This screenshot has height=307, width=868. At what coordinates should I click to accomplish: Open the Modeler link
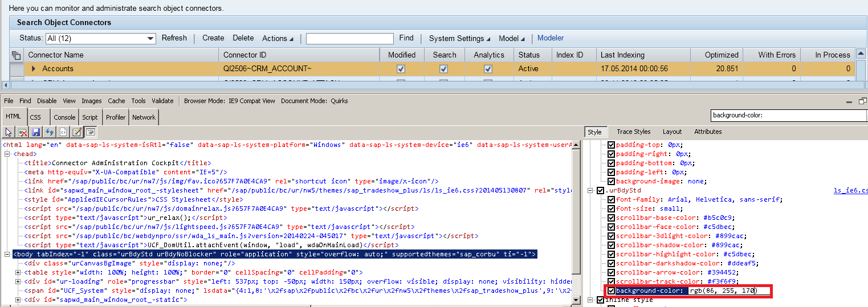(x=551, y=38)
